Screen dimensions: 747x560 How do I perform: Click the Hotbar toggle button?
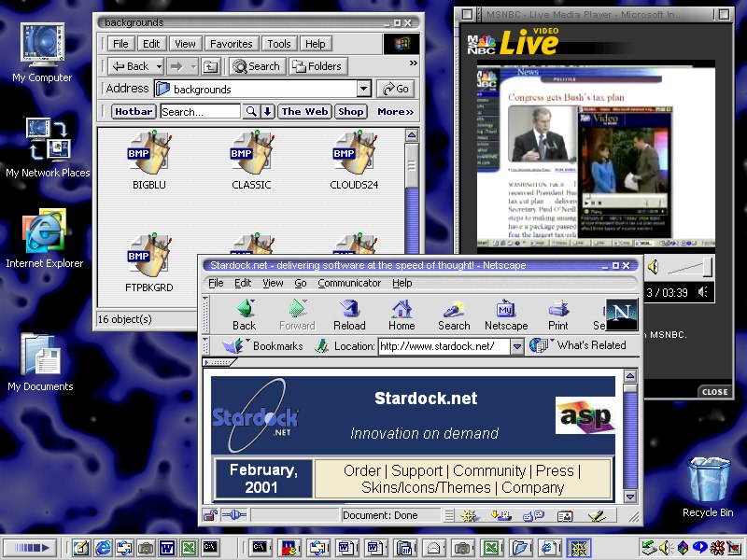pyautogui.click(x=132, y=111)
